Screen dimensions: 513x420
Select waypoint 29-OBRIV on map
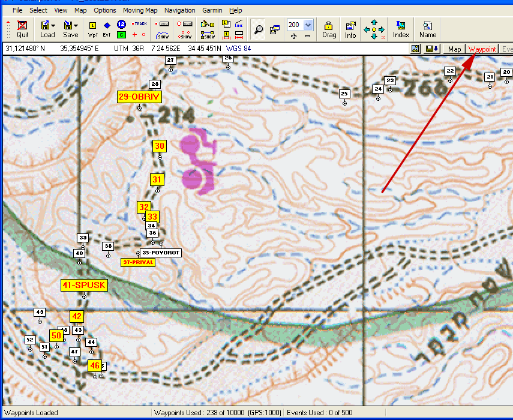pyautogui.click(x=139, y=97)
